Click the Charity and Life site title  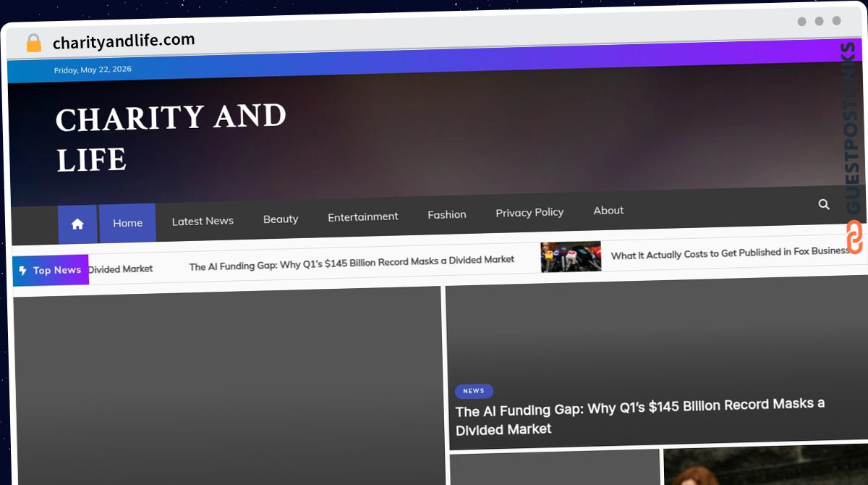click(171, 138)
